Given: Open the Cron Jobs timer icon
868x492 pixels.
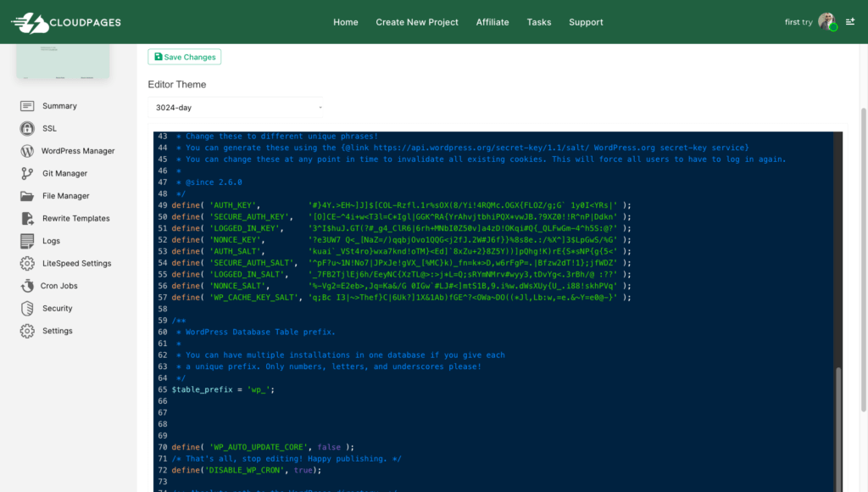Looking at the screenshot, I should (27, 286).
